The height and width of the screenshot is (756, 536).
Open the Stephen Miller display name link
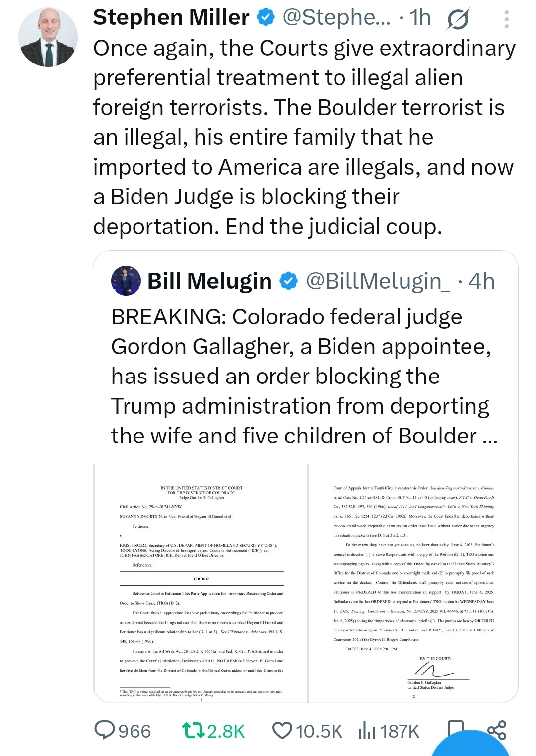click(171, 18)
